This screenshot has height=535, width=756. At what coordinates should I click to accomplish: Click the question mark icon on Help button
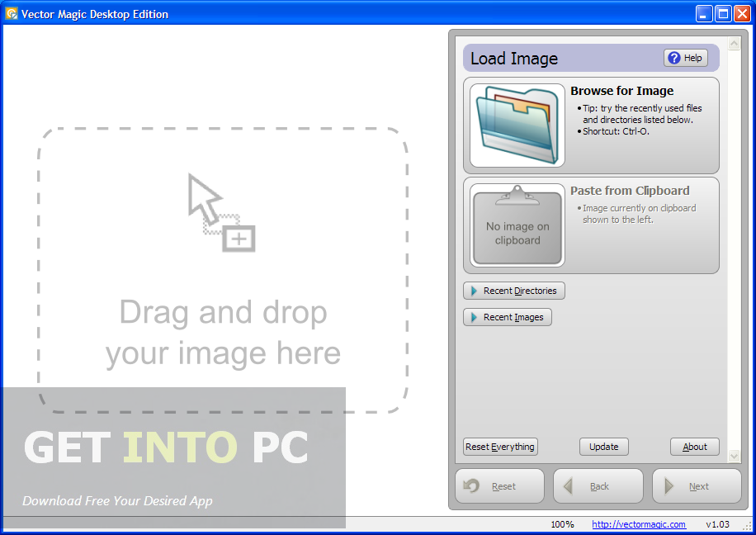[674, 57]
